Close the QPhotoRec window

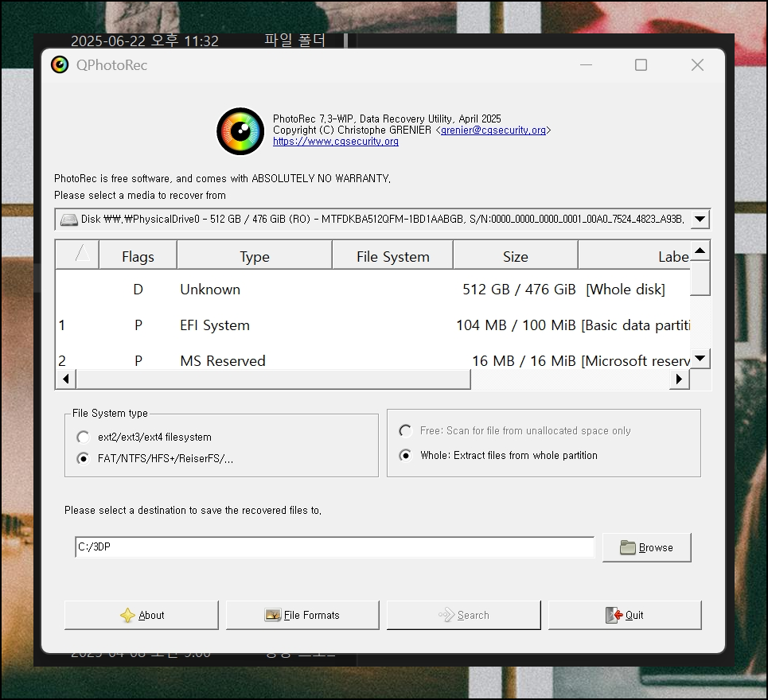697,64
